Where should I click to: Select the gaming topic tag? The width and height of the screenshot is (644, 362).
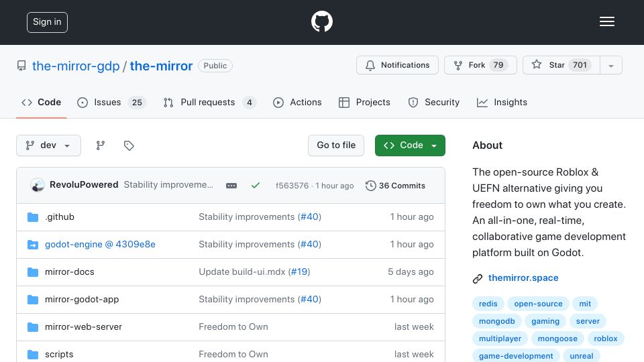(545, 321)
